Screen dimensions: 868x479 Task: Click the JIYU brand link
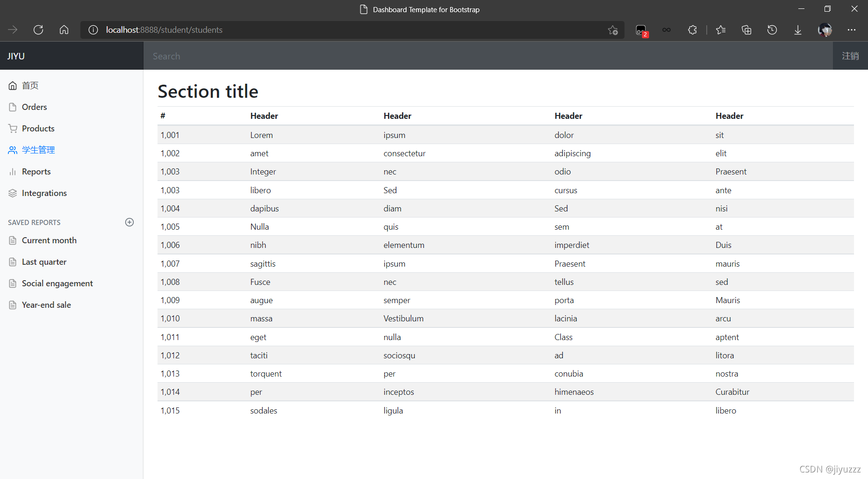16,56
